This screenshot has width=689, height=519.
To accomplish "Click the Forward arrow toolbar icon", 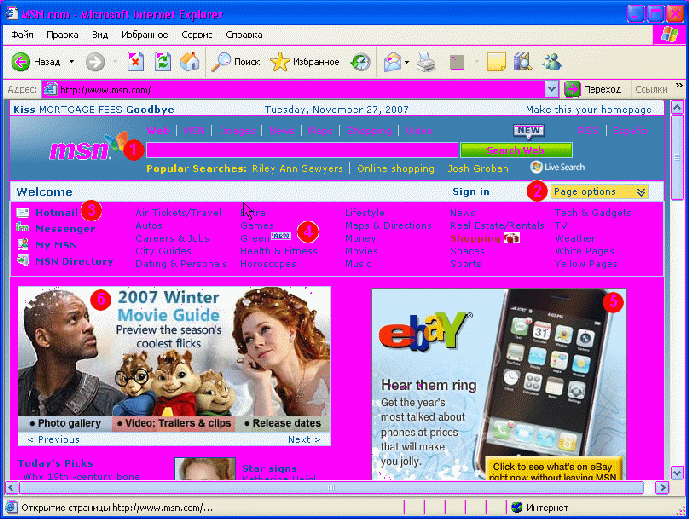I will tap(95, 62).
